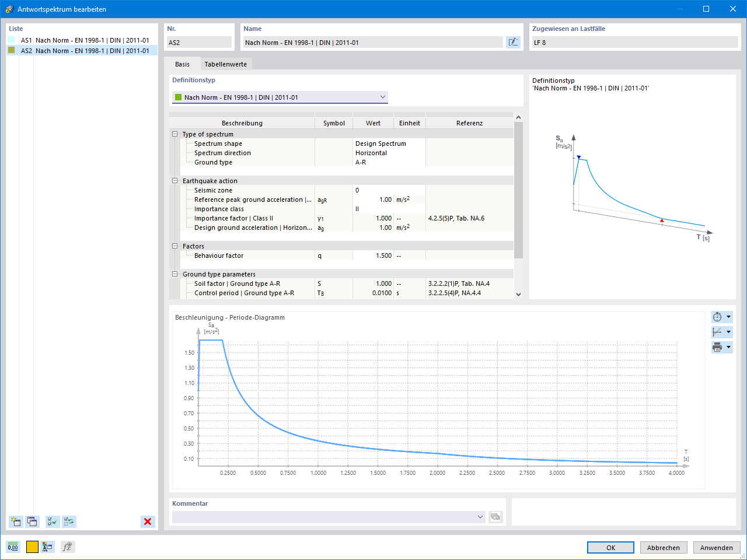747x560 pixels.
Task: Click the Design ground acceleration row label
Action: [253, 228]
